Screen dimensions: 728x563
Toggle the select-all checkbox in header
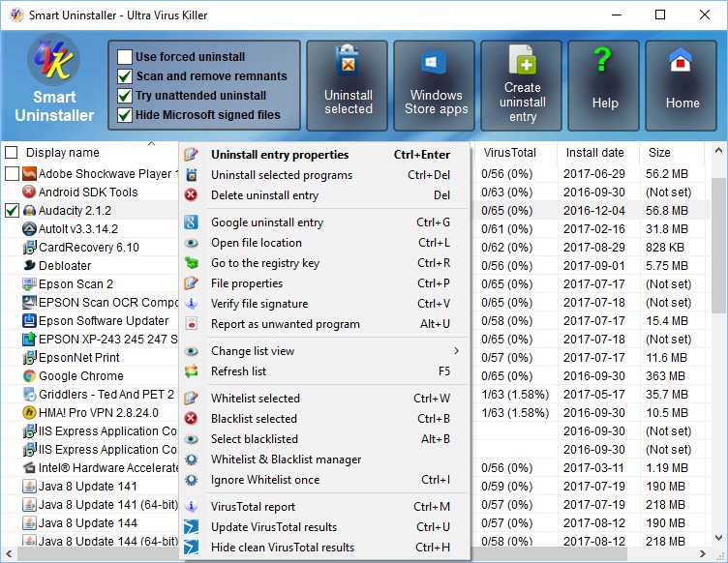click(x=12, y=153)
